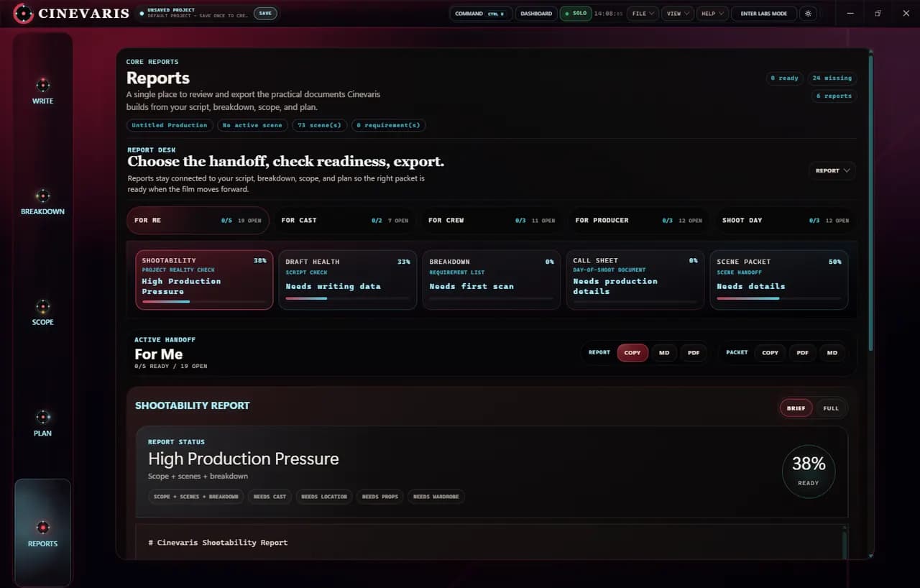Click the 38% ready circular indicator
This screenshot has height=588, width=920.
(809, 472)
